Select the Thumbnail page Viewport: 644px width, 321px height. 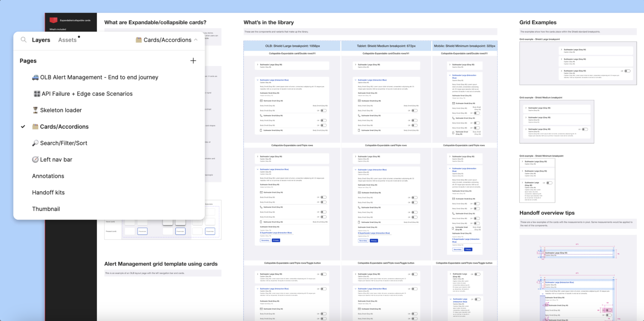click(x=46, y=209)
